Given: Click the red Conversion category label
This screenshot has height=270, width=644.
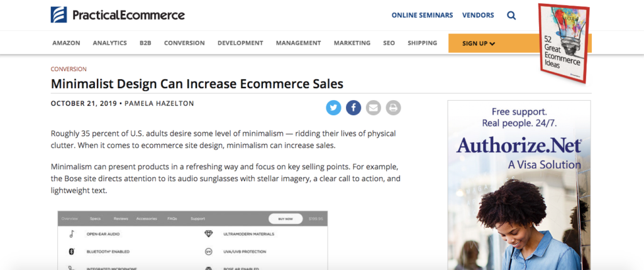Looking at the screenshot, I should 69,69.
